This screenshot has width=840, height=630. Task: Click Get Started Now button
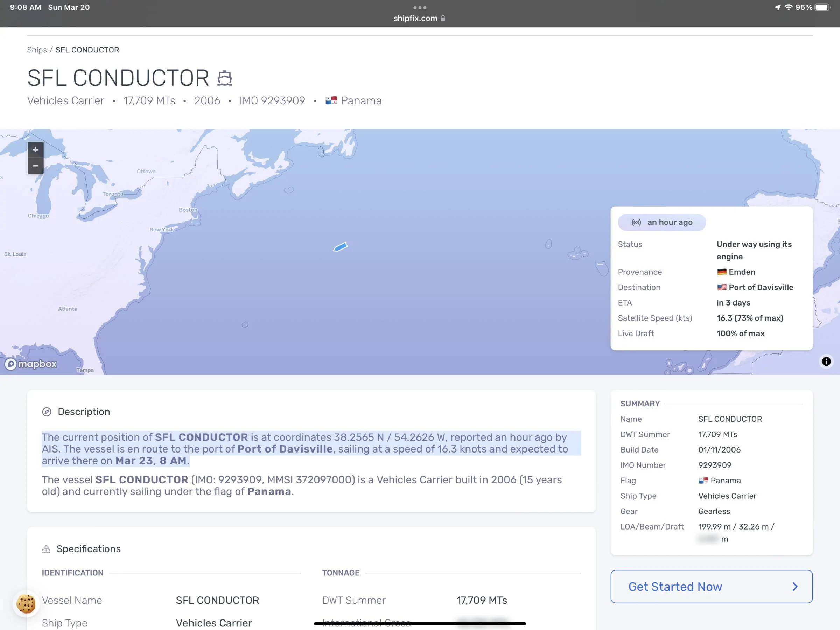click(x=711, y=587)
